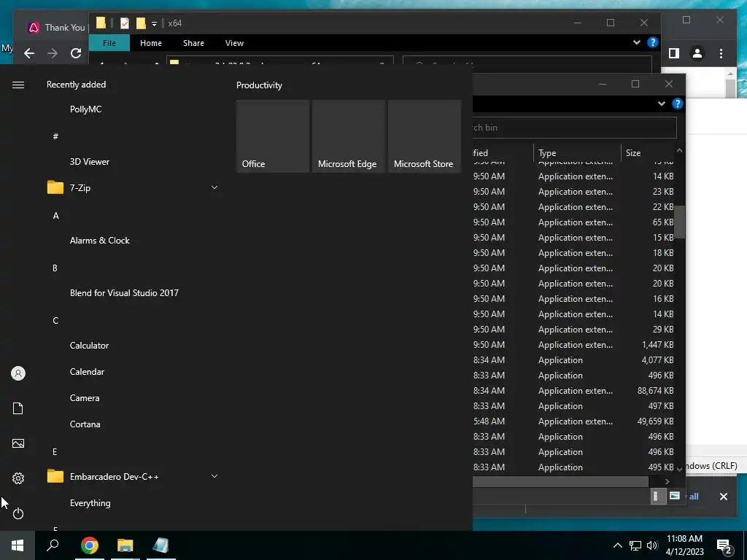Open Quick Access Toolbar dropdown in x64 window
This screenshot has width=747, height=560.
pyautogui.click(x=154, y=23)
